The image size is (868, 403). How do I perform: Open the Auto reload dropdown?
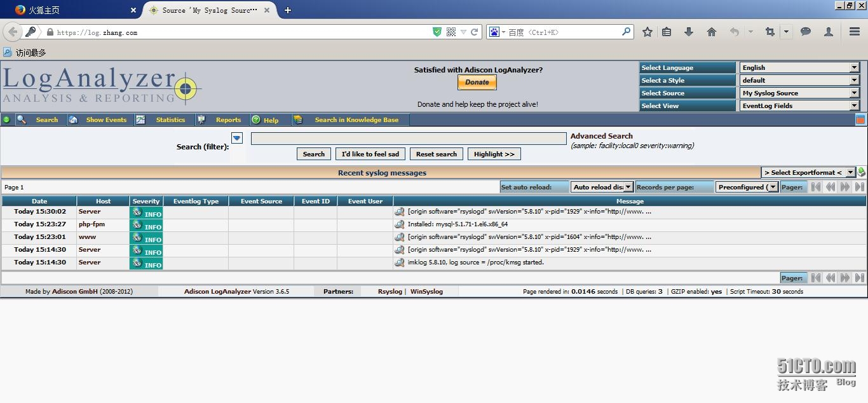[602, 187]
